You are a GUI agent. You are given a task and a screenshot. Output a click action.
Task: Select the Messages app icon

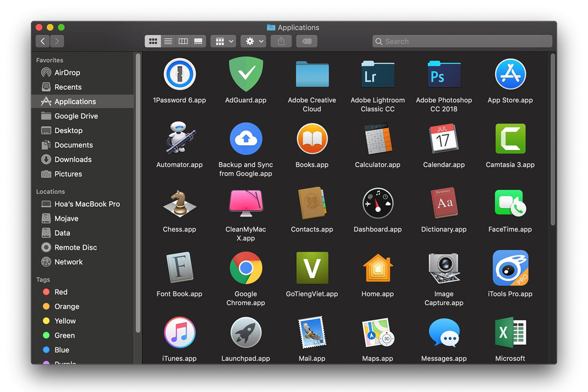coord(444,333)
